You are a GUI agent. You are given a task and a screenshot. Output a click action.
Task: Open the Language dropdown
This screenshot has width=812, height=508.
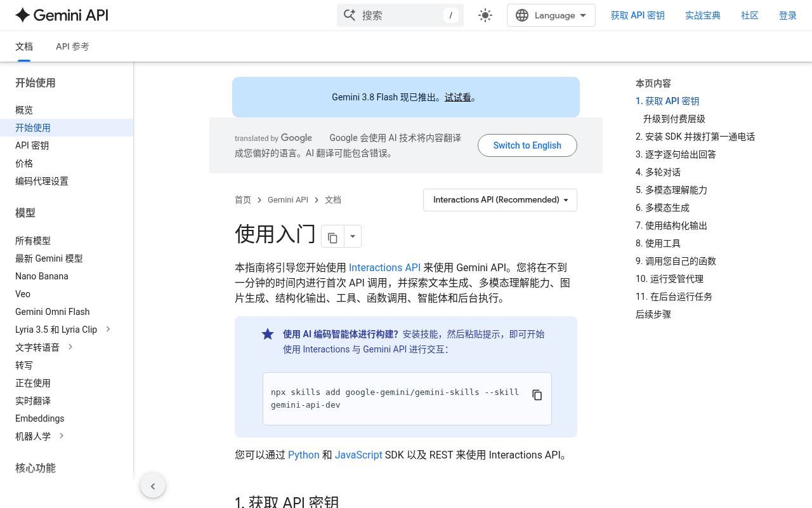click(x=551, y=15)
